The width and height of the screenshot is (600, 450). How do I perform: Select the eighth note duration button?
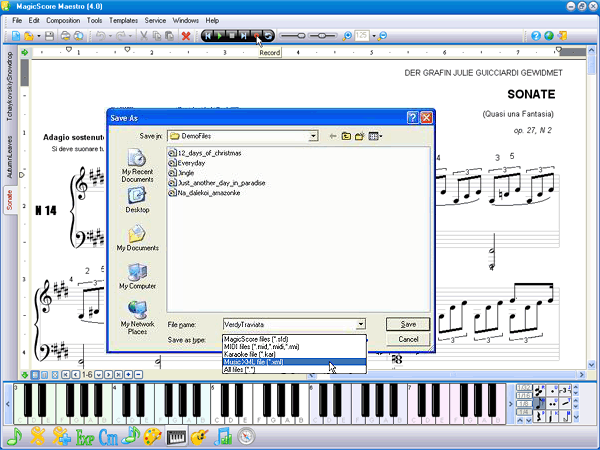[540, 403]
